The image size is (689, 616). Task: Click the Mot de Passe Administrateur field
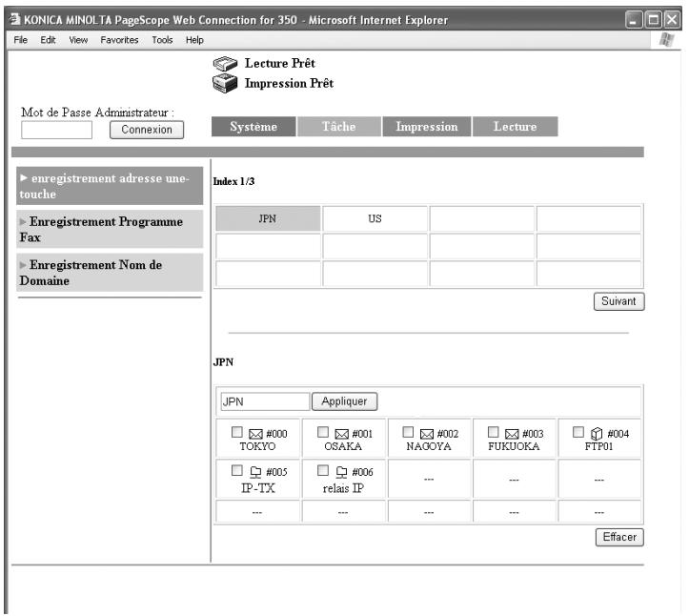(56, 130)
